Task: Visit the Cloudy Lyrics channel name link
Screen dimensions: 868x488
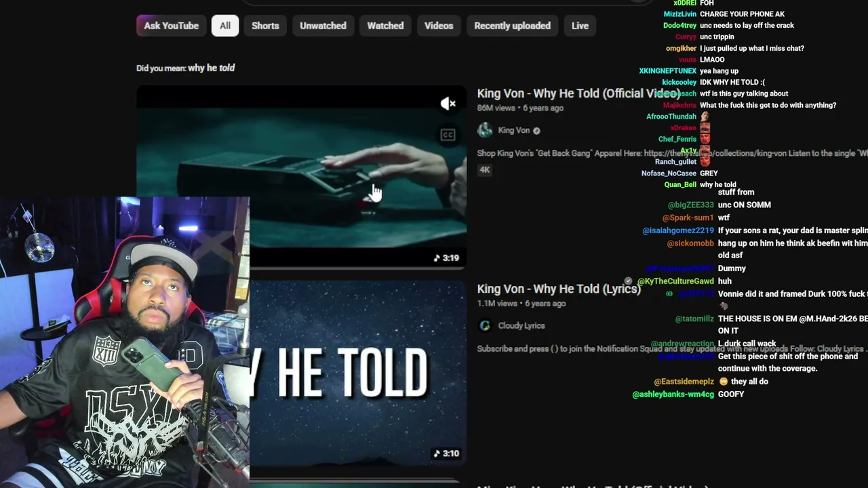Action: point(521,325)
